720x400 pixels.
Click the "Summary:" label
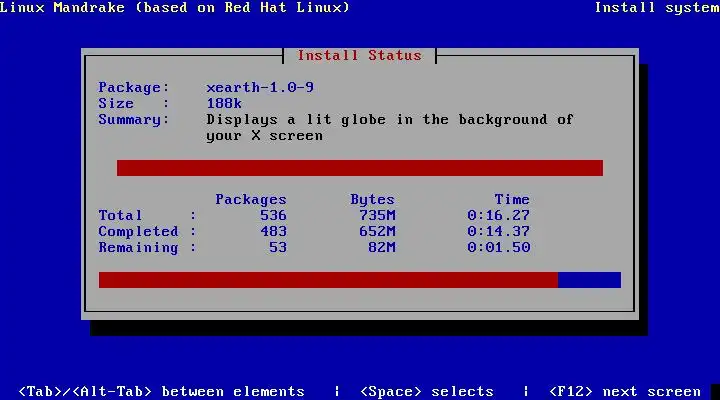click(x=134, y=119)
